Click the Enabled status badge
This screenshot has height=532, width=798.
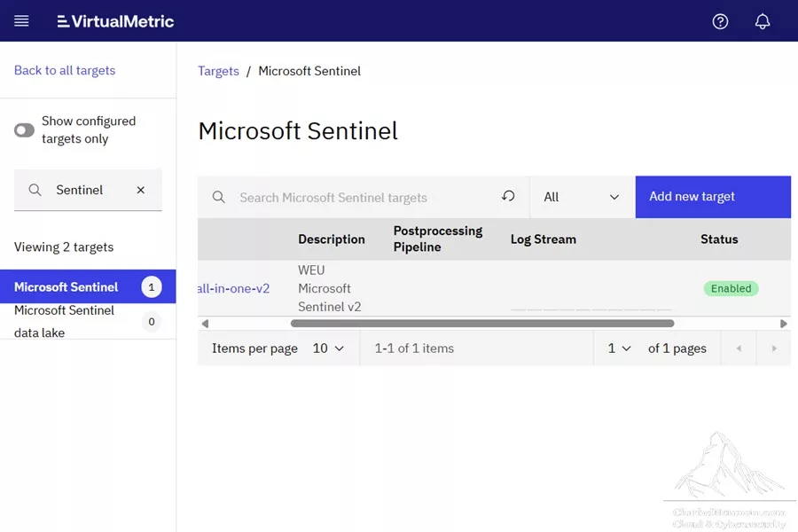[731, 289]
